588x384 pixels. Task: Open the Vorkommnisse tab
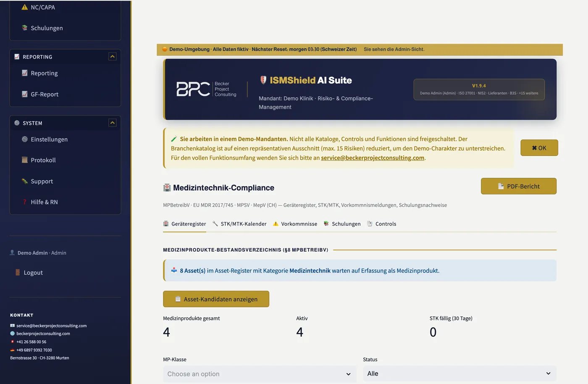[295, 224]
